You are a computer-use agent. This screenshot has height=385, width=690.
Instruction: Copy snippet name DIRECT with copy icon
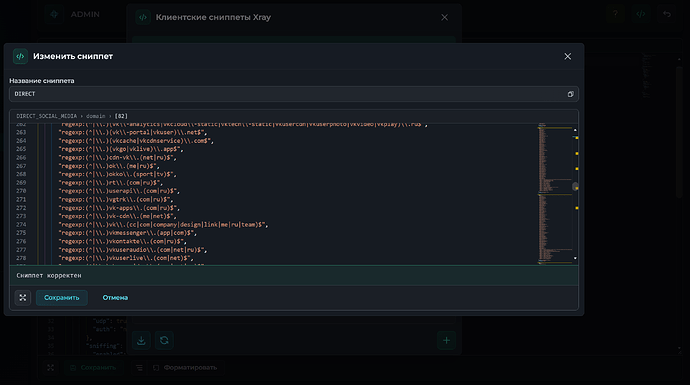coord(570,94)
